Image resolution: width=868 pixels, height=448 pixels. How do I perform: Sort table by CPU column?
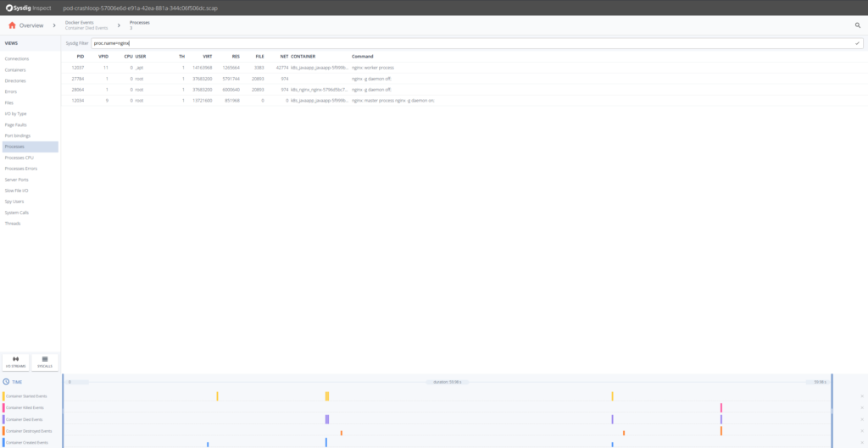129,57
